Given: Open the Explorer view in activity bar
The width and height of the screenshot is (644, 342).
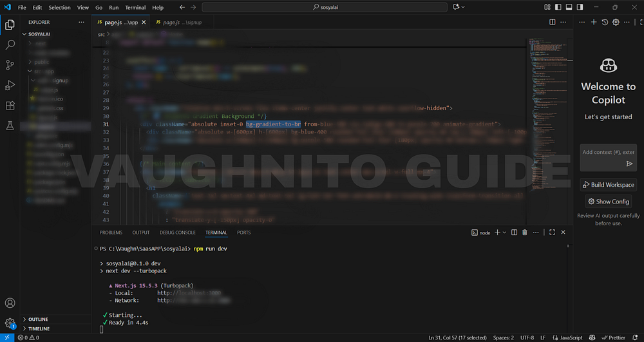Looking at the screenshot, I should [10, 25].
